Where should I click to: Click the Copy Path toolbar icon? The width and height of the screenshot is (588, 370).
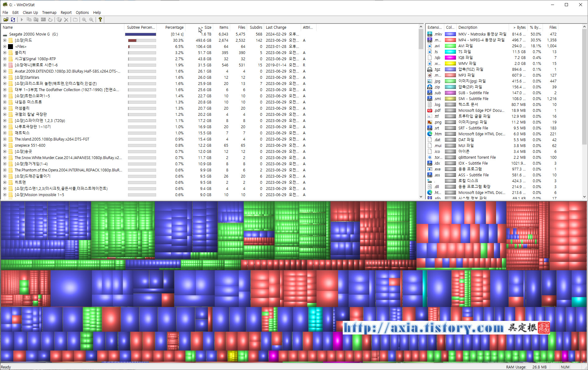29,19
